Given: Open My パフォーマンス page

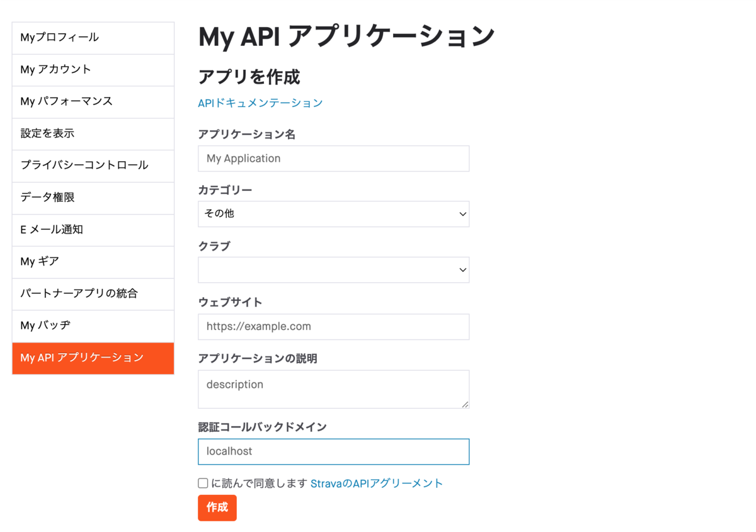Looking at the screenshot, I should 93,102.
